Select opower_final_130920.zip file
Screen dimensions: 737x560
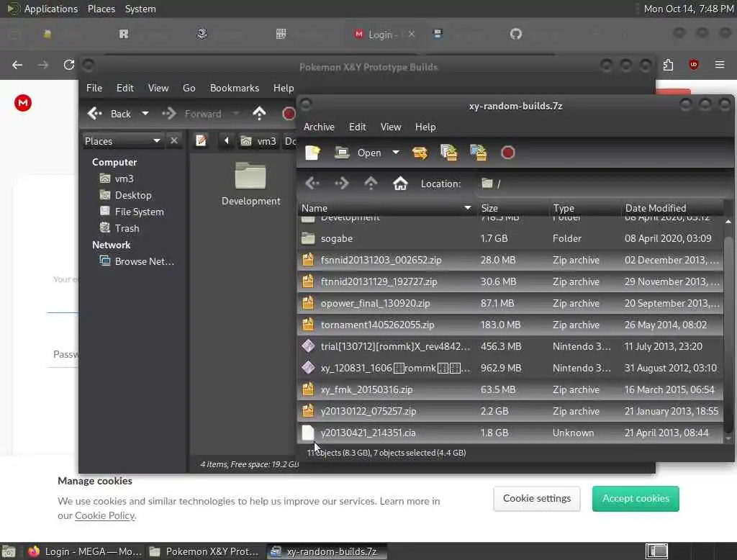[x=510, y=303]
